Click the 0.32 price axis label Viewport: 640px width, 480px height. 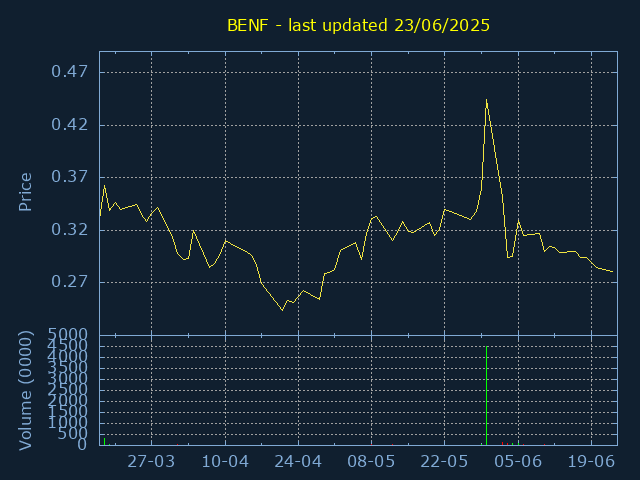[69, 230]
